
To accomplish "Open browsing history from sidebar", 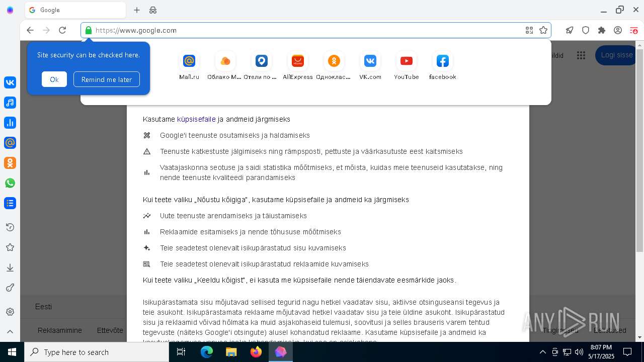I will point(10,227).
